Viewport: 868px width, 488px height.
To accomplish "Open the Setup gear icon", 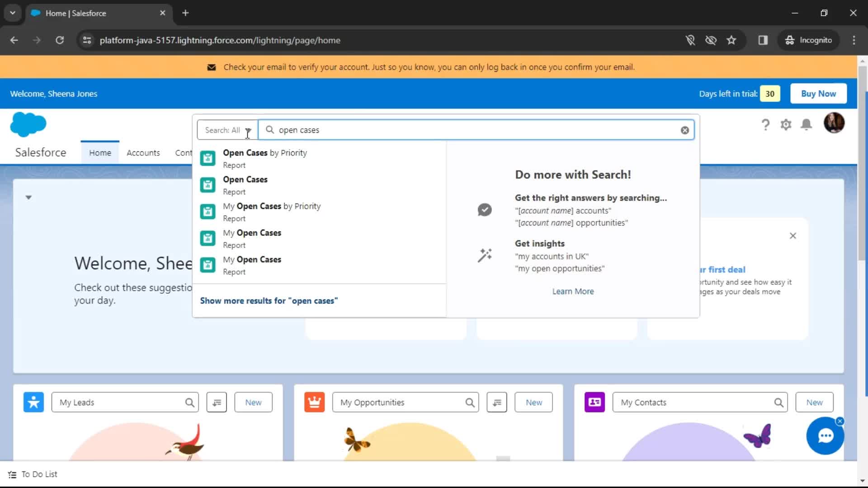I will tap(786, 125).
